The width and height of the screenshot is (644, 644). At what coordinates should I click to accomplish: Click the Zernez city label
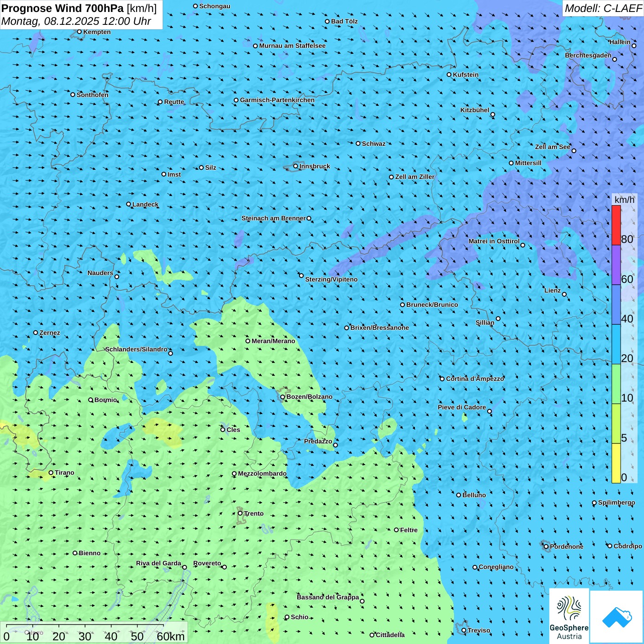[x=50, y=333]
